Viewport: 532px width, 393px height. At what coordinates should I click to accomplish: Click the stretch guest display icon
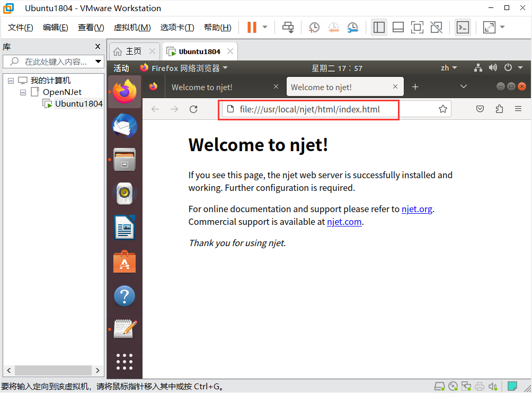pos(489,27)
